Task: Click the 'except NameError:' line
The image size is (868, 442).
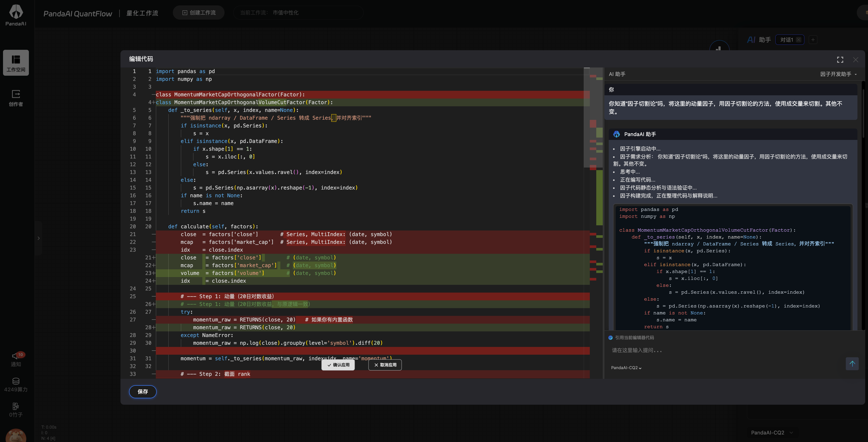Action: pos(207,335)
